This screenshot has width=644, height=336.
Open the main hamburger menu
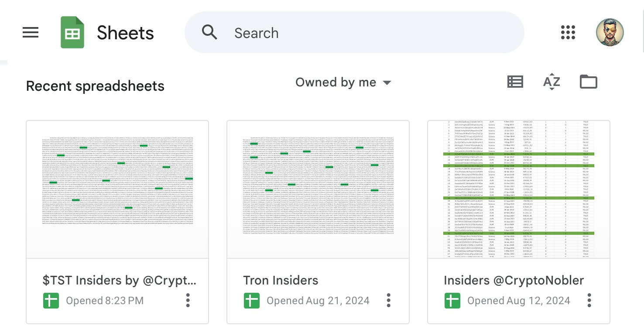pos(30,32)
